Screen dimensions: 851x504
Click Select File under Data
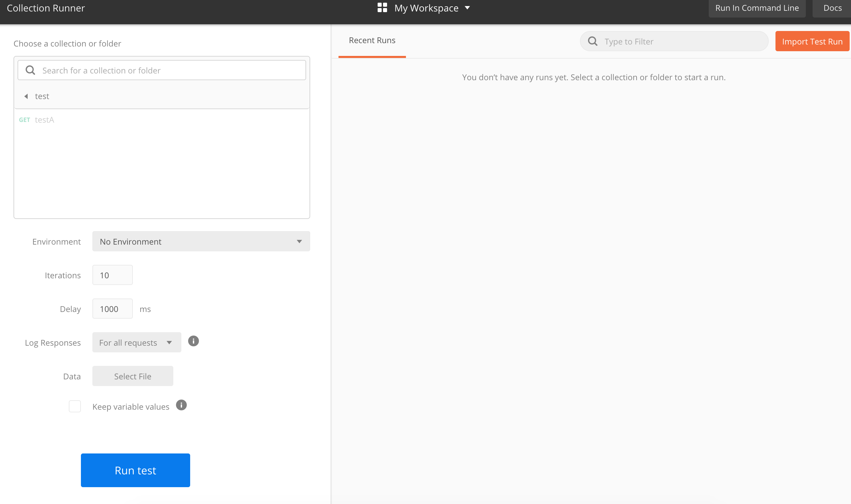tap(133, 376)
